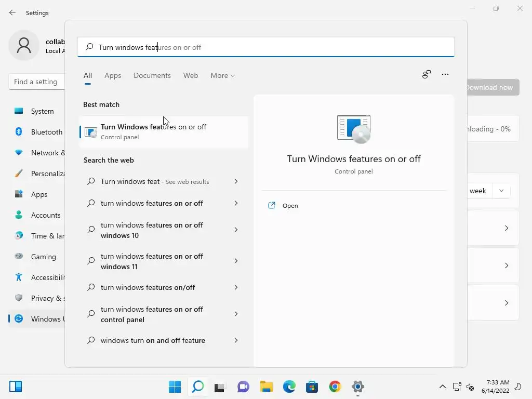Switch to the Apps search tab
The image size is (532, 399).
pos(113,75)
